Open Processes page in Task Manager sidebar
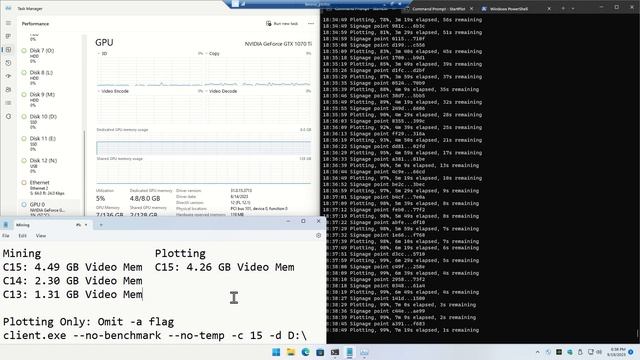 tap(8, 36)
